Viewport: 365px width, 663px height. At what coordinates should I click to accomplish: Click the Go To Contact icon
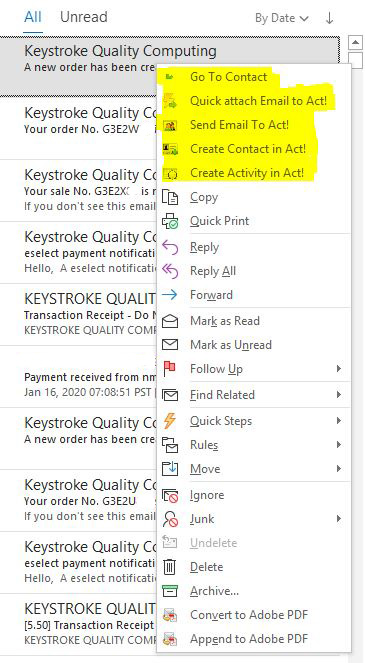tap(170, 77)
